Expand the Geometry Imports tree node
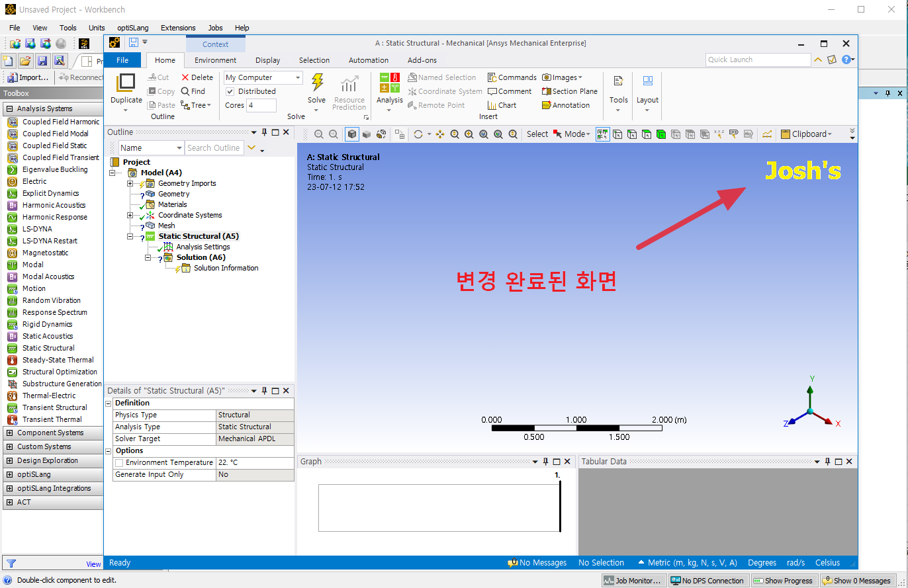Image resolution: width=908 pixels, height=588 pixels. [130, 183]
